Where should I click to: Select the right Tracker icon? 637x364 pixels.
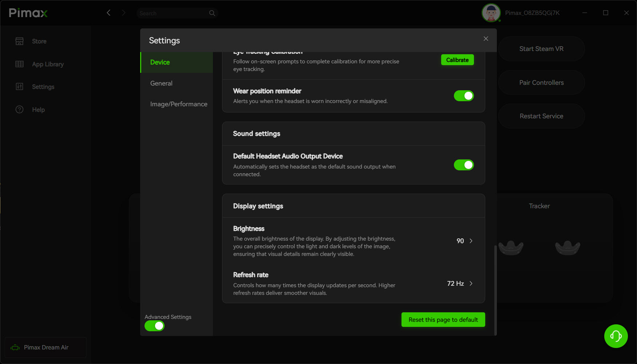567,248
